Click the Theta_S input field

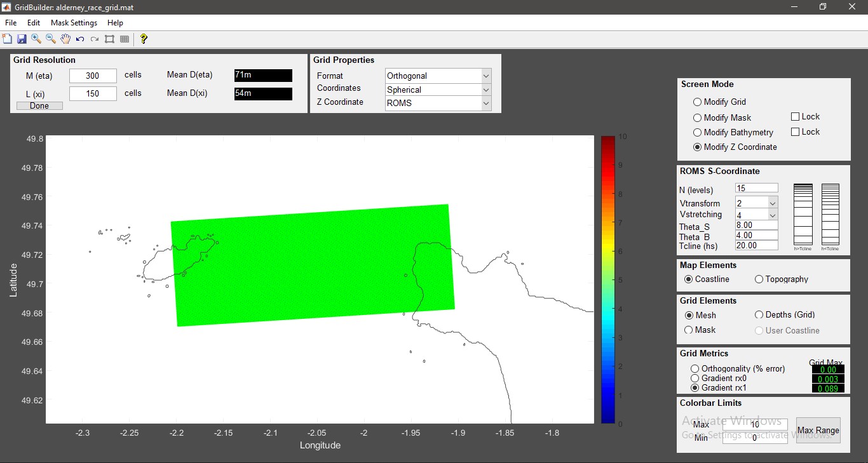(x=756, y=225)
